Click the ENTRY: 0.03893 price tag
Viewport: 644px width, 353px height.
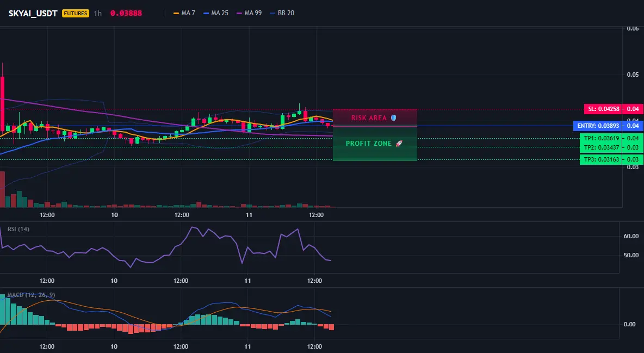click(598, 126)
